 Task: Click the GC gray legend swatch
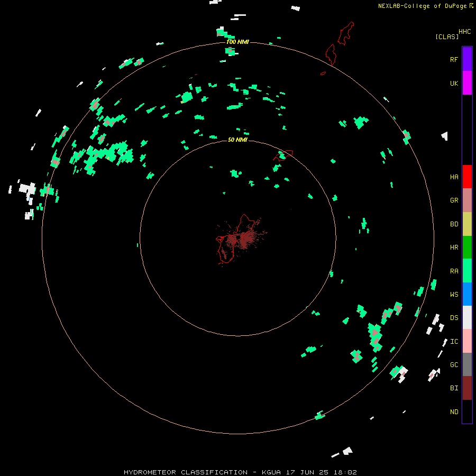point(467,364)
